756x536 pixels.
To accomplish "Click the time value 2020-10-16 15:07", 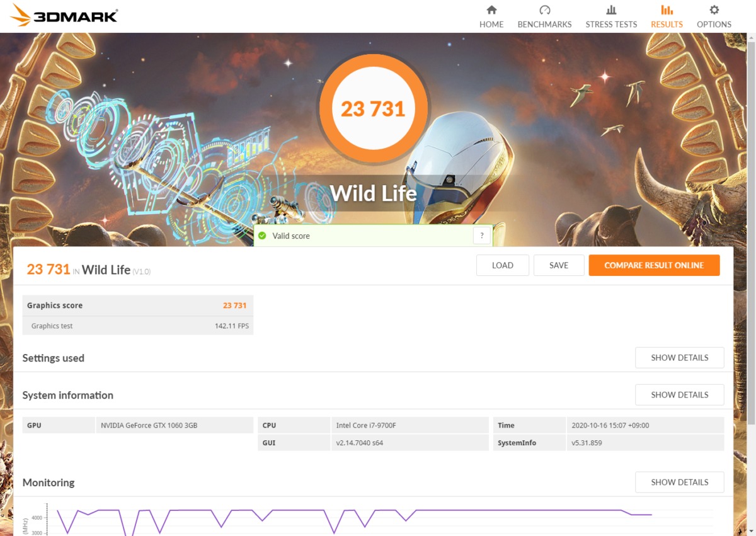I will coord(610,425).
